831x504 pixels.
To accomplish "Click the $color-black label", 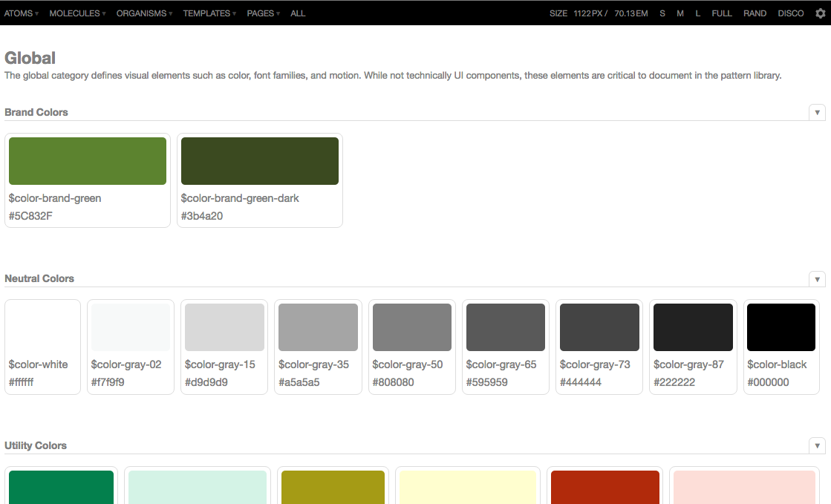I will [x=777, y=364].
